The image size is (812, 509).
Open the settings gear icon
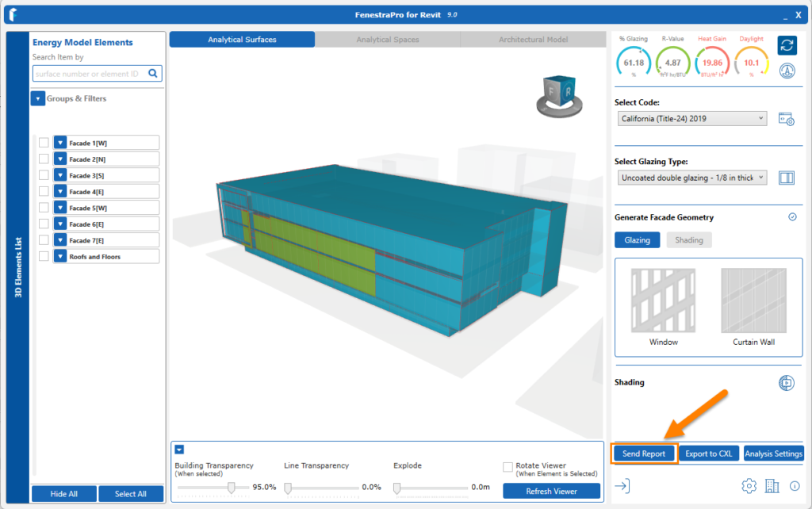coord(749,486)
